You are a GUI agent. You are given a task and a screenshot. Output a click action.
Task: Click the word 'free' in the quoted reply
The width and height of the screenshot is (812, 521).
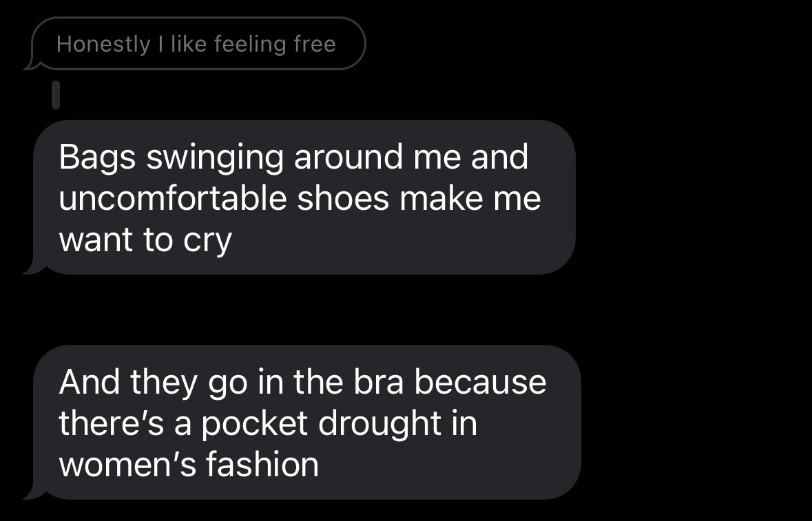point(315,43)
